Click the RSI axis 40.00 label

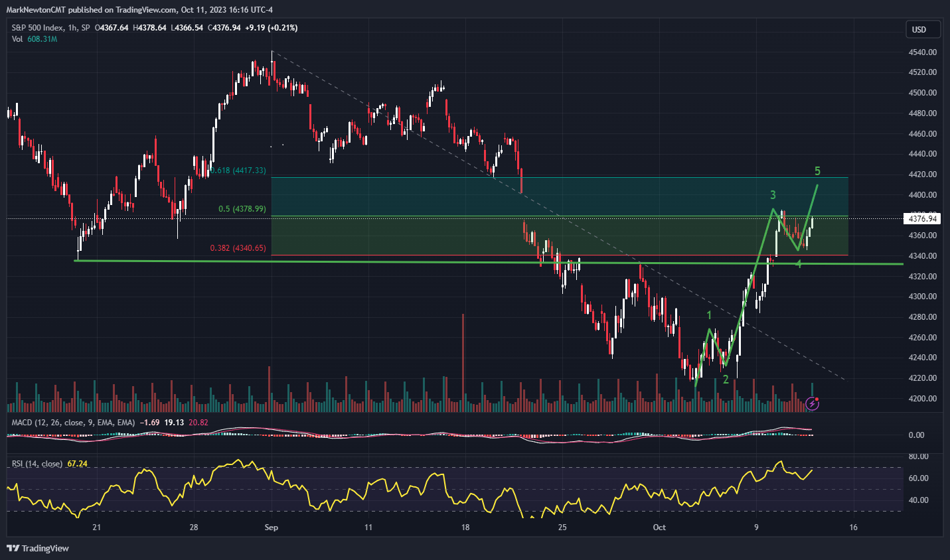[918, 500]
